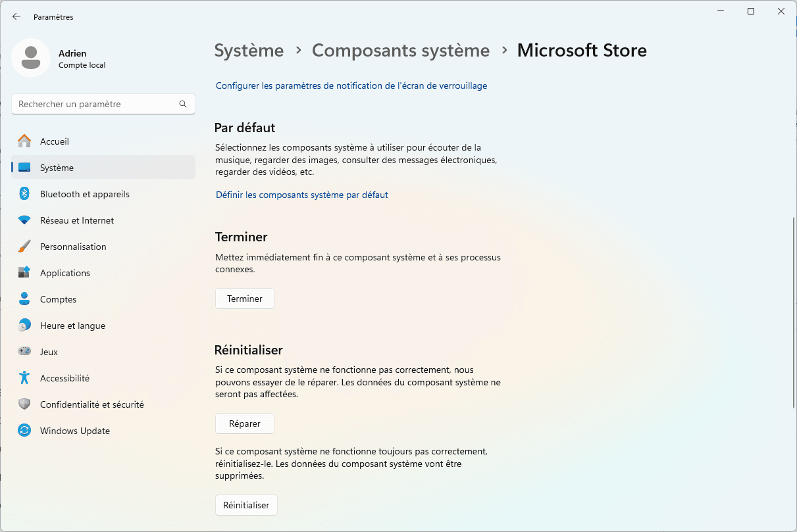The width and height of the screenshot is (797, 532).
Task: Click the Jeux gamepad icon
Action: [24, 352]
